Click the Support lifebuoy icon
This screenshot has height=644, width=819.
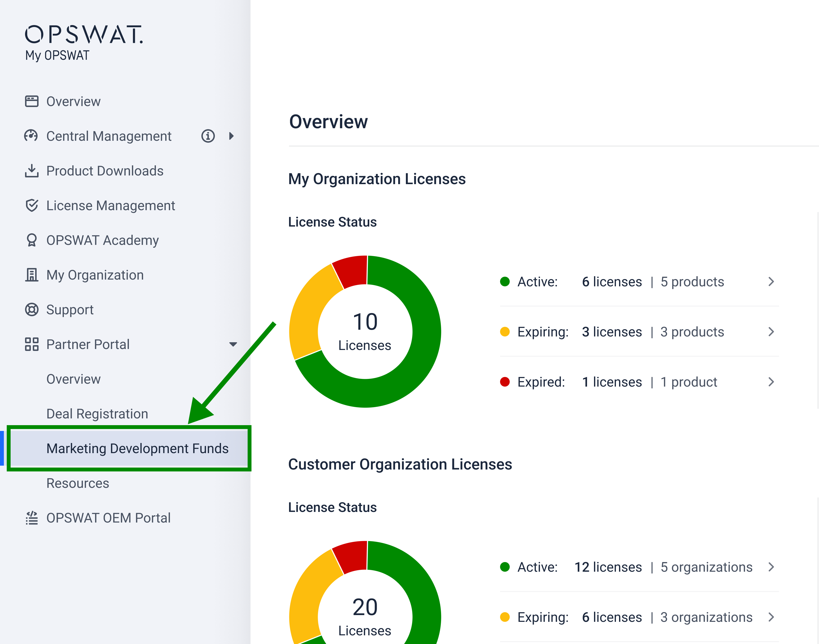(32, 309)
